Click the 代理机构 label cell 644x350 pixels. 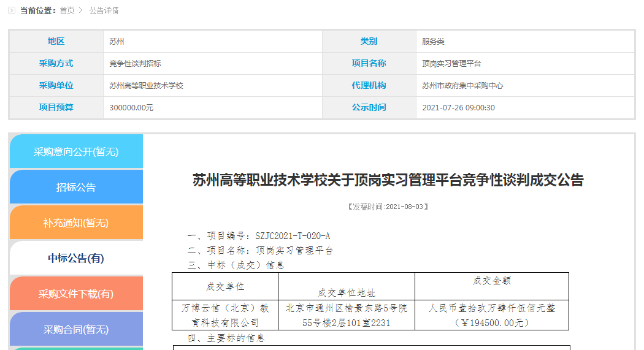pyautogui.click(x=369, y=85)
